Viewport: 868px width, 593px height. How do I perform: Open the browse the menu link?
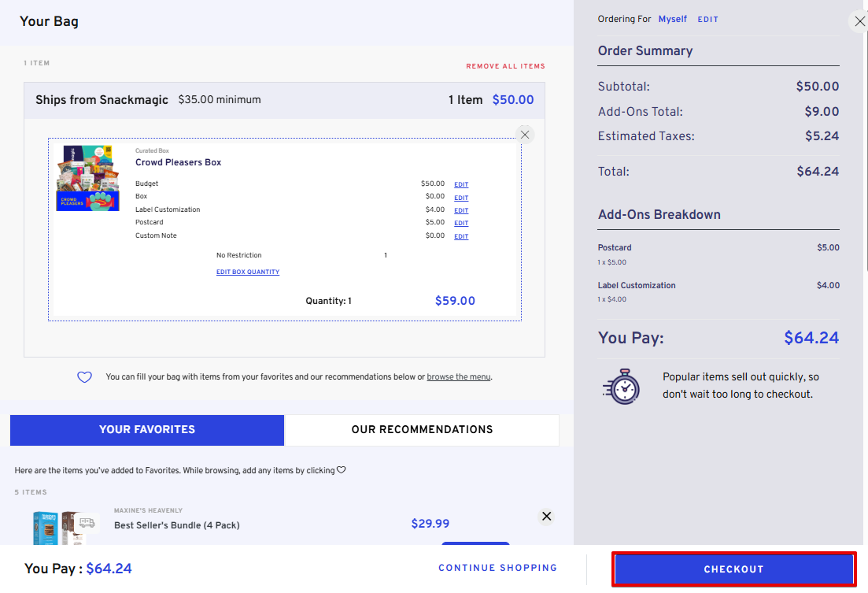click(459, 377)
